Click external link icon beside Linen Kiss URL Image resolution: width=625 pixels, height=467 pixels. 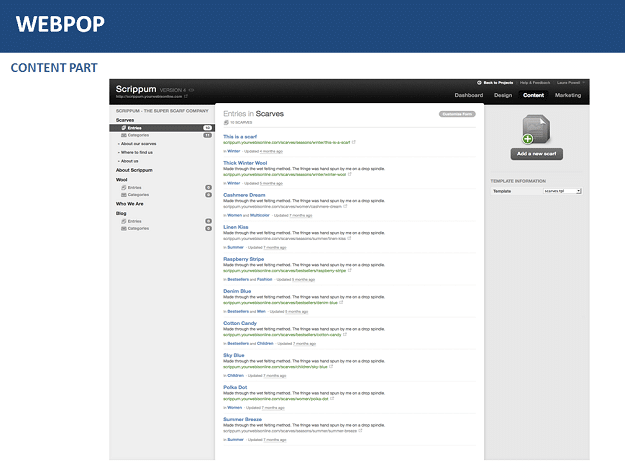click(x=349, y=238)
